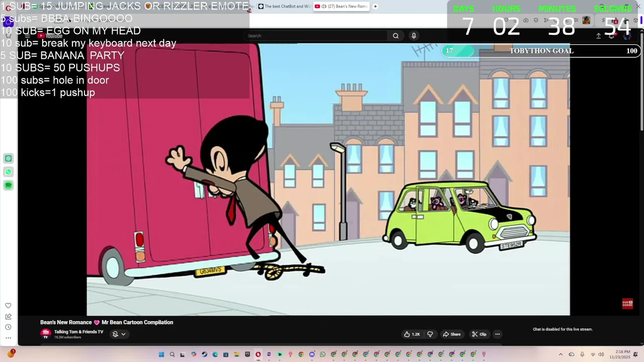Open Windows taskbar search

[172, 354]
